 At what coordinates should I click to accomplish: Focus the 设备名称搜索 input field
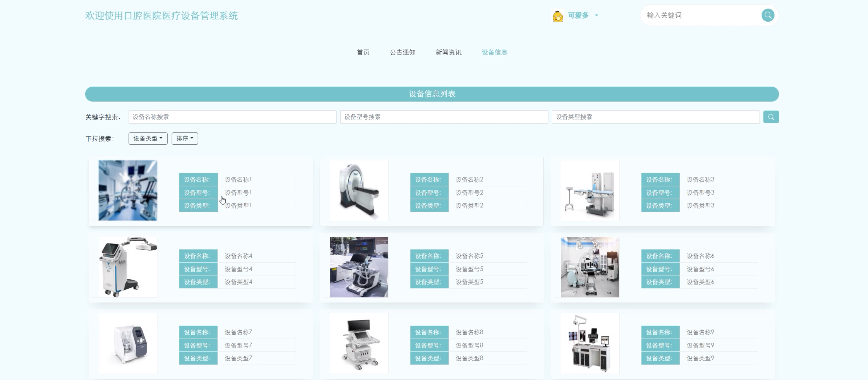[x=232, y=117]
